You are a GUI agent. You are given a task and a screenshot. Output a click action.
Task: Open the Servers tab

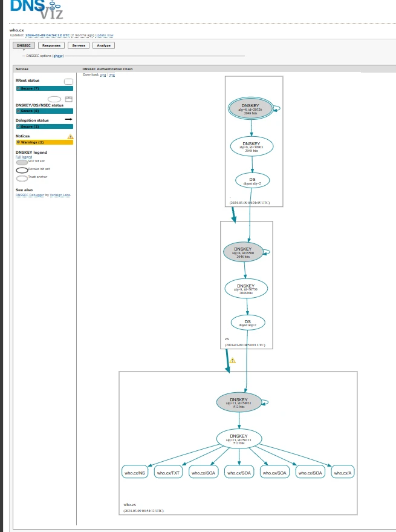(78, 45)
